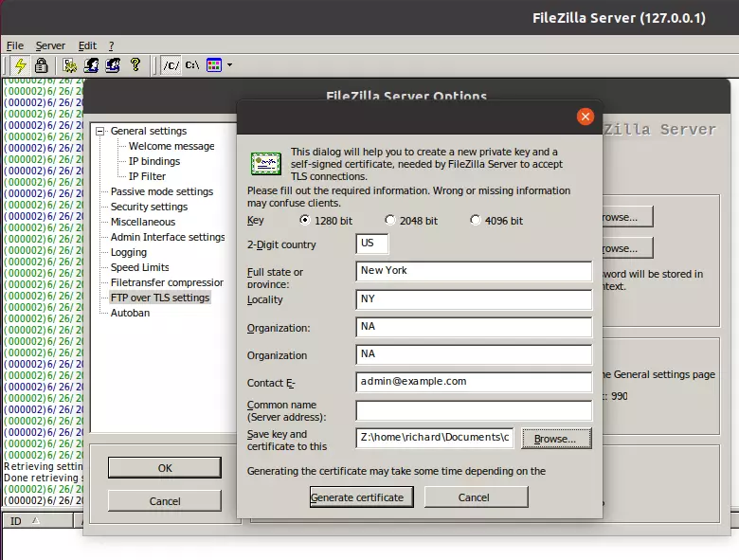739x560 pixels.
Task: Open the dropdown arrow beside the sorting icon
Action: point(229,65)
